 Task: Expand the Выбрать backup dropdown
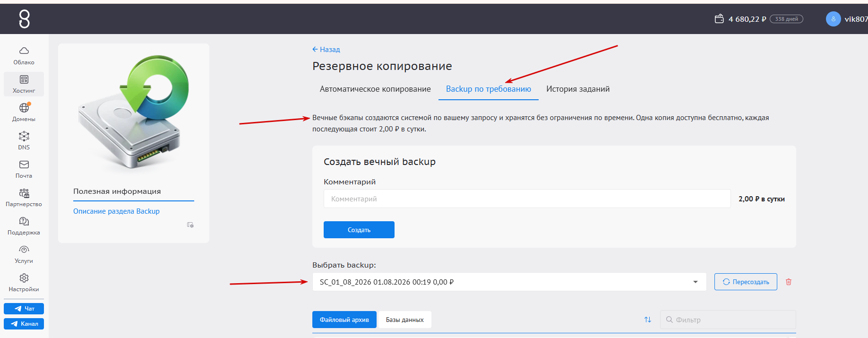point(509,282)
